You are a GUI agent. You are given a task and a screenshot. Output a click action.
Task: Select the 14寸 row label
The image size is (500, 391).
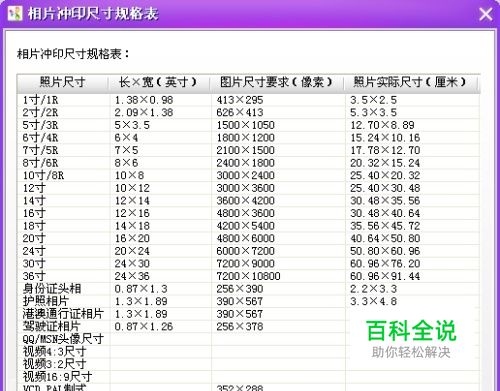click(34, 200)
